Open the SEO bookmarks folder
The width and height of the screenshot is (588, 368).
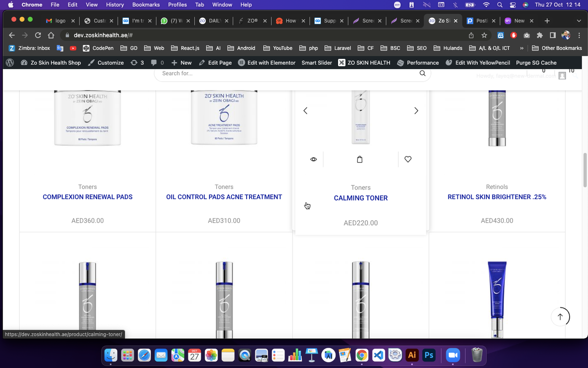click(x=416, y=48)
